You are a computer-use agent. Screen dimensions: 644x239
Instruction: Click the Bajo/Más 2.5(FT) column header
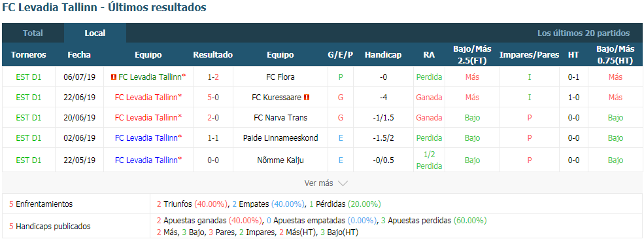pyautogui.click(x=472, y=55)
